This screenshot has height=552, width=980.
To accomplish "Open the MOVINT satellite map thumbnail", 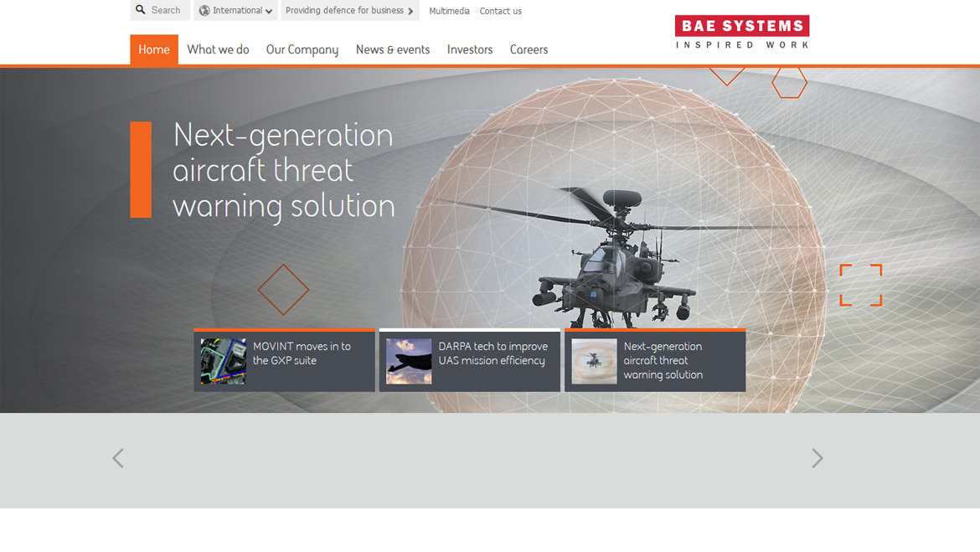I will pyautogui.click(x=223, y=361).
